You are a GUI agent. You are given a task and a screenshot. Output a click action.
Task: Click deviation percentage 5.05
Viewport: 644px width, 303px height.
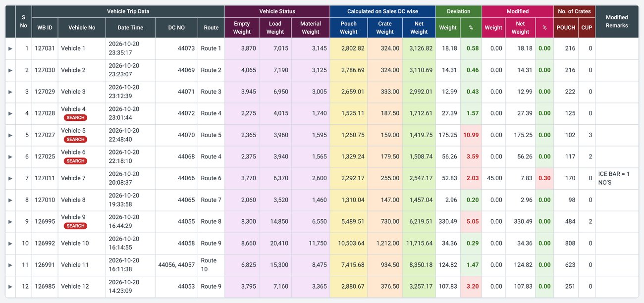point(473,222)
